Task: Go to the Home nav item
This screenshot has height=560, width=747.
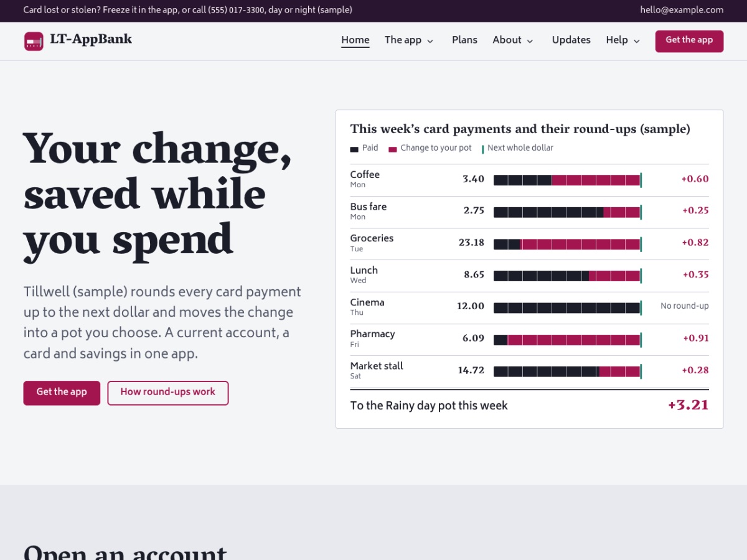Action: pyautogui.click(x=355, y=40)
